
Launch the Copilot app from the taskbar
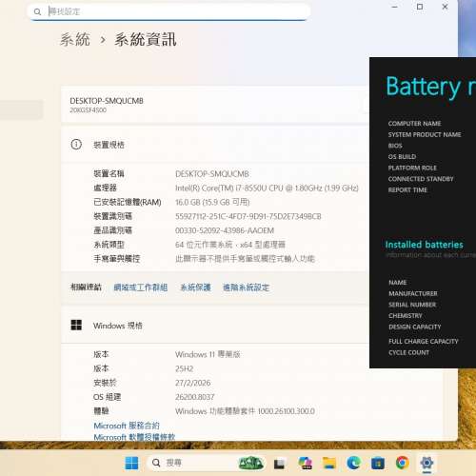point(306,463)
